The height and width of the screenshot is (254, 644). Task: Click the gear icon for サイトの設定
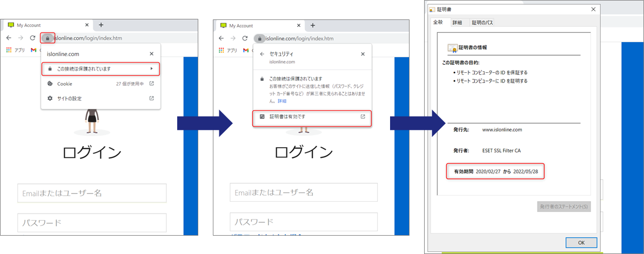tap(50, 98)
